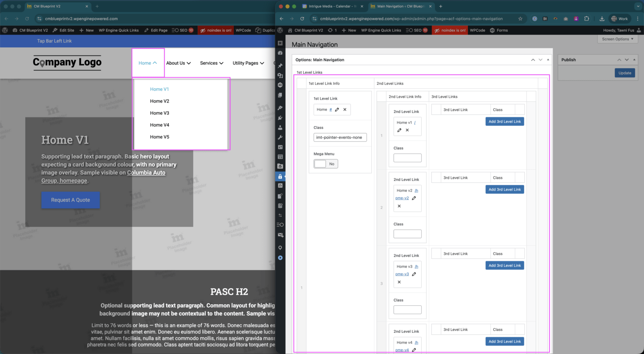Open the Chrome extensions puzzle icon

pos(586,19)
